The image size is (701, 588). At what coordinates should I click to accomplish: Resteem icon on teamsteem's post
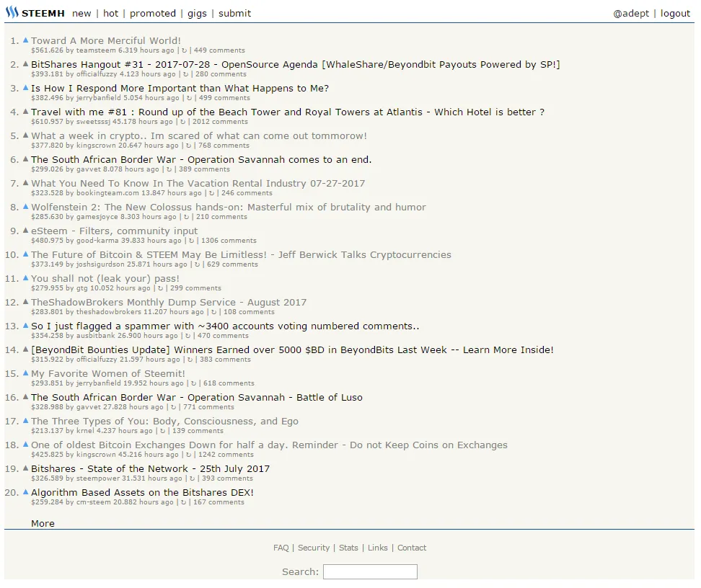pyautogui.click(x=184, y=50)
